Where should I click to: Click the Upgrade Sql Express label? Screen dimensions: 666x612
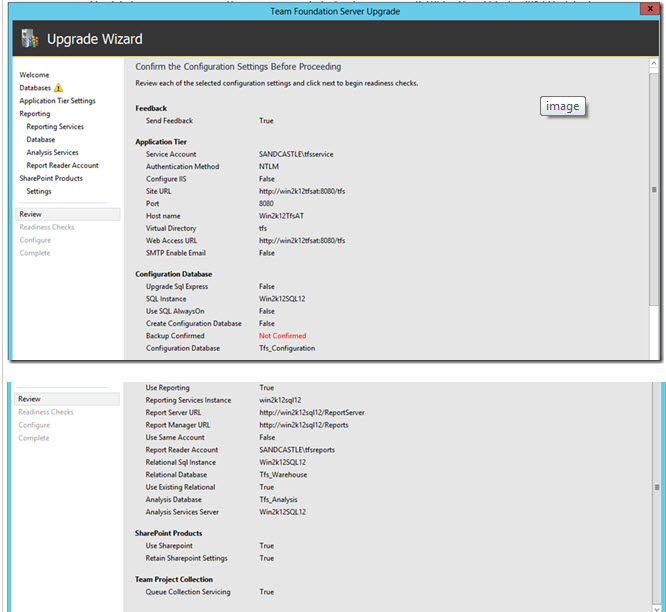[177, 287]
